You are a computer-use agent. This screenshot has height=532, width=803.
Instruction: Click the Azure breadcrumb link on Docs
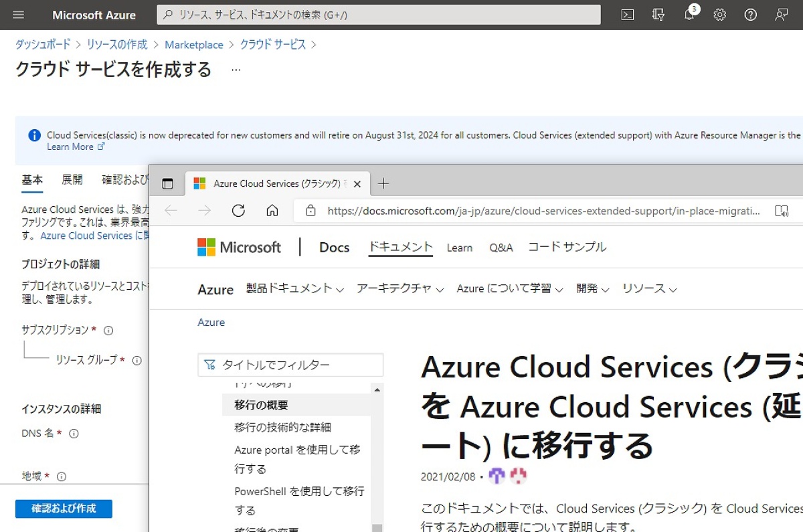pyautogui.click(x=211, y=323)
